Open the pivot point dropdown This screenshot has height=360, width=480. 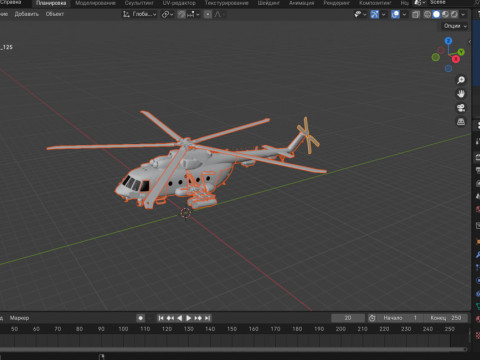pyautogui.click(x=167, y=14)
